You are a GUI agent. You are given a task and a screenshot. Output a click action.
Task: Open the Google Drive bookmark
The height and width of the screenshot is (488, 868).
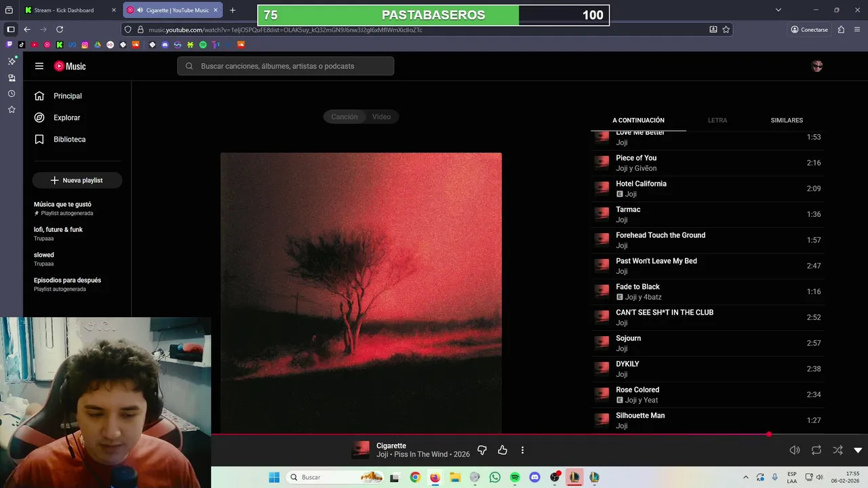(98, 45)
